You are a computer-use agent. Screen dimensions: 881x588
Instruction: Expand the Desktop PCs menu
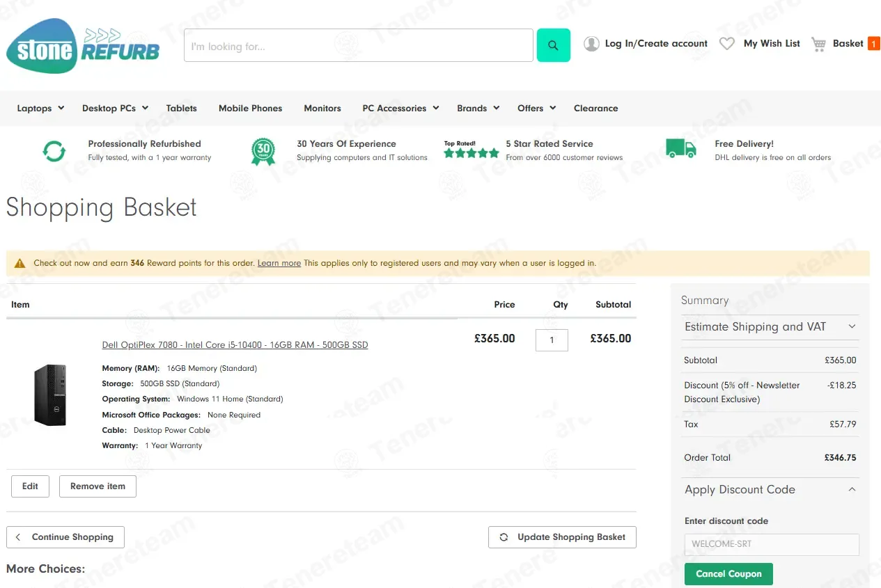point(115,108)
